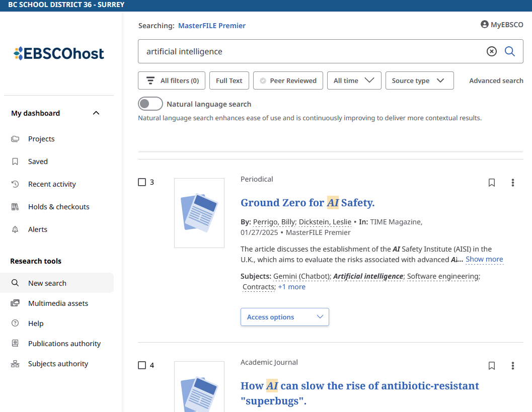Image resolution: width=532 pixels, height=412 pixels.
Task: Save the Ground Zero for AI Safety result
Action: [492, 183]
